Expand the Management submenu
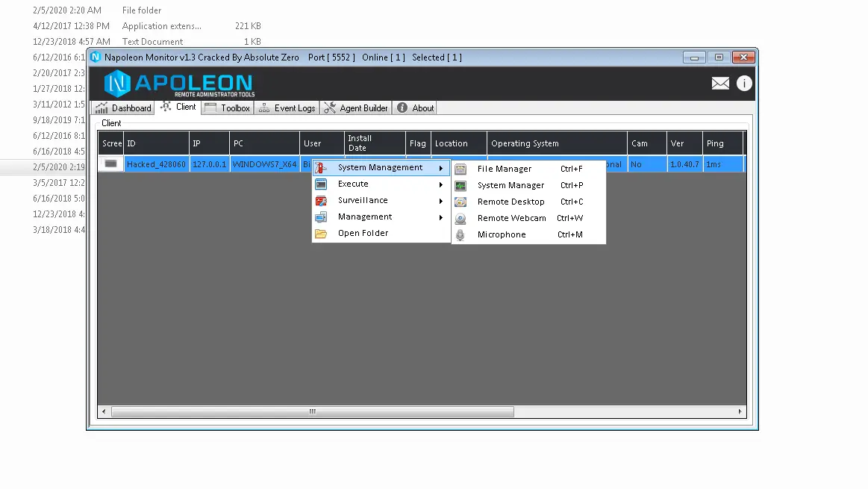The image size is (868, 489). tap(363, 217)
